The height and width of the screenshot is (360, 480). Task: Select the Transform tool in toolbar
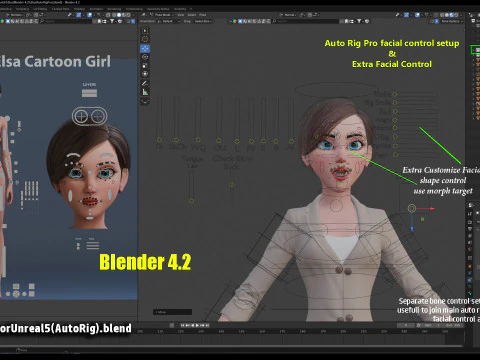coord(145,74)
